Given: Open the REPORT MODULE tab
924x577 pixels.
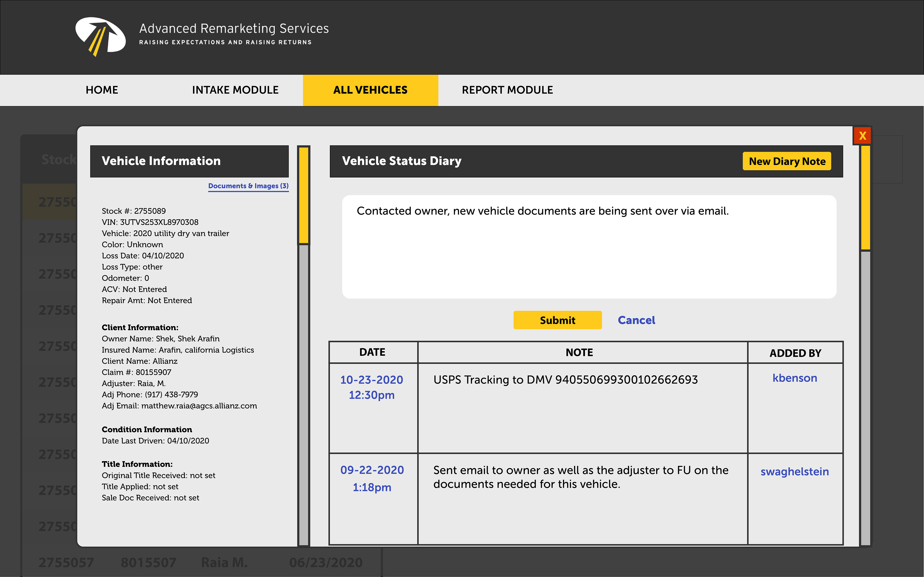Looking at the screenshot, I should coord(507,90).
